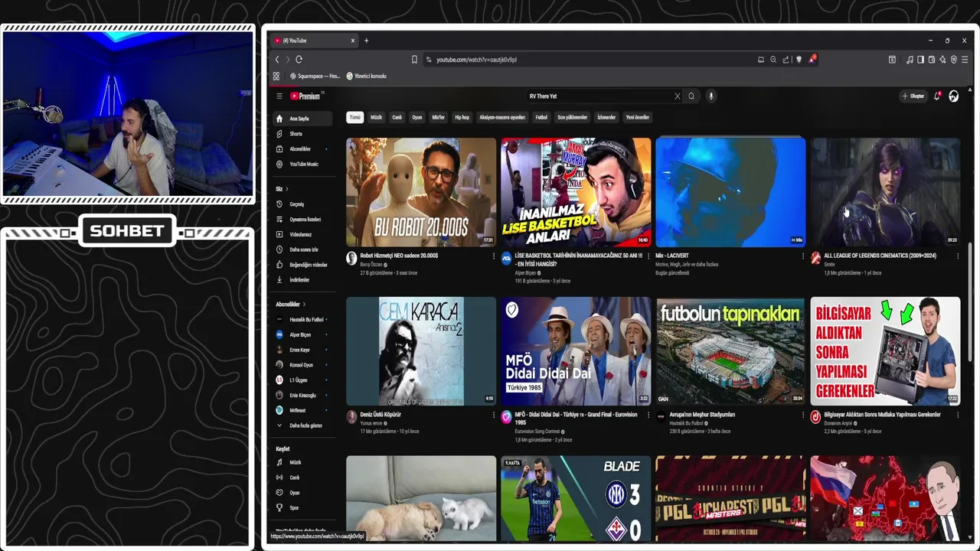Play the futbolun tapınakları thumbnail

[730, 350]
